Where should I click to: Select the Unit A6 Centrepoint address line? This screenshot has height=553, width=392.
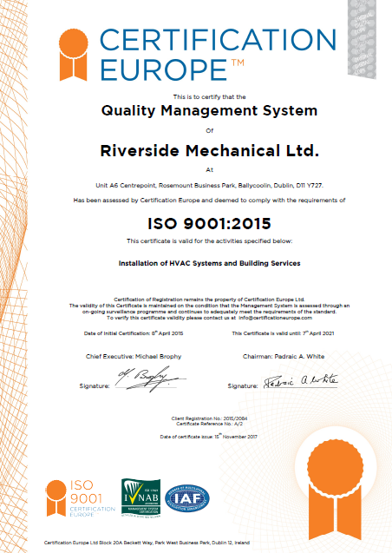[x=210, y=186]
